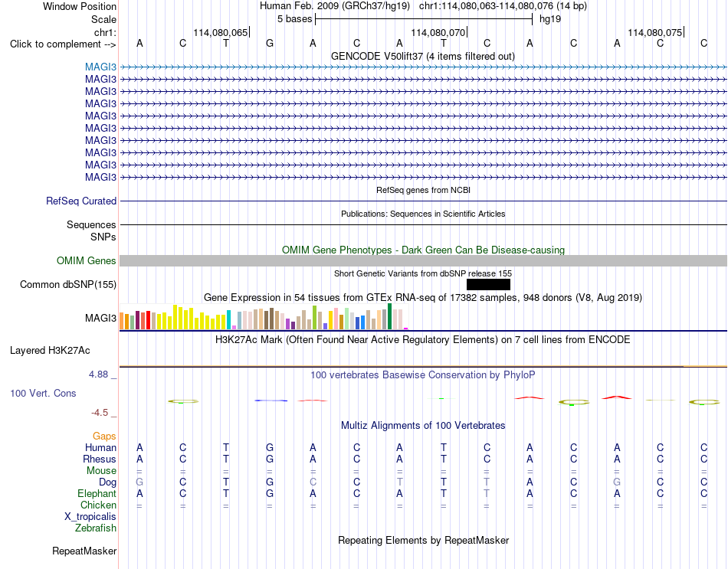Image resolution: width=728 pixels, height=569 pixels.
Task: Click the faded C in the Dog row
Action: (x=313, y=482)
